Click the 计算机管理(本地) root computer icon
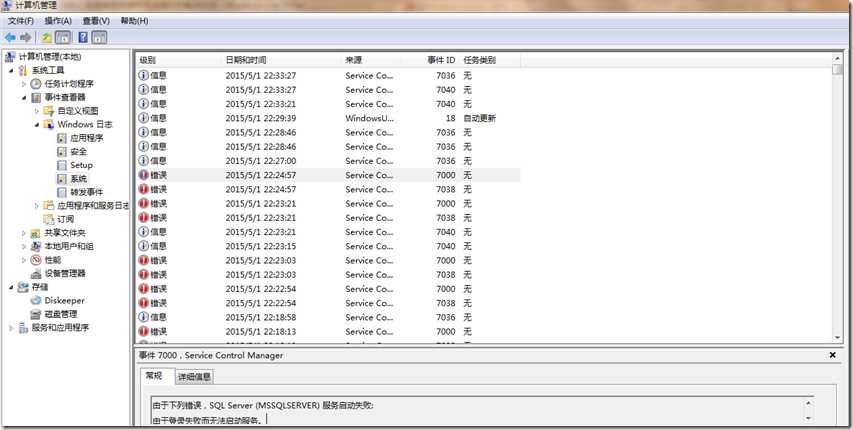 coord(10,57)
